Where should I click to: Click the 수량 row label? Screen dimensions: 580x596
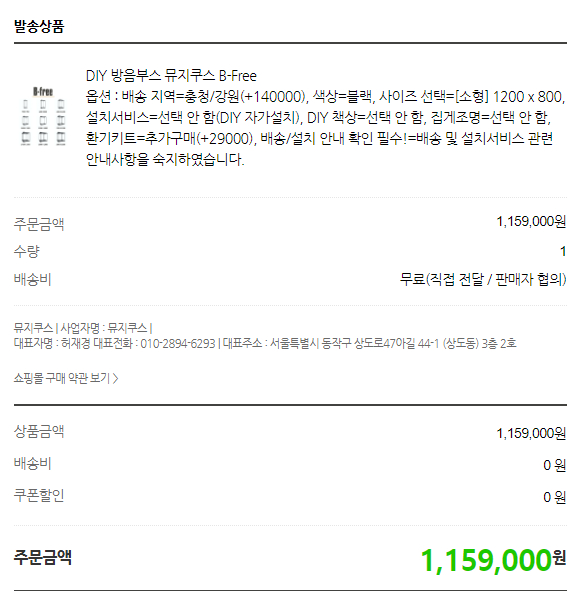[27, 251]
